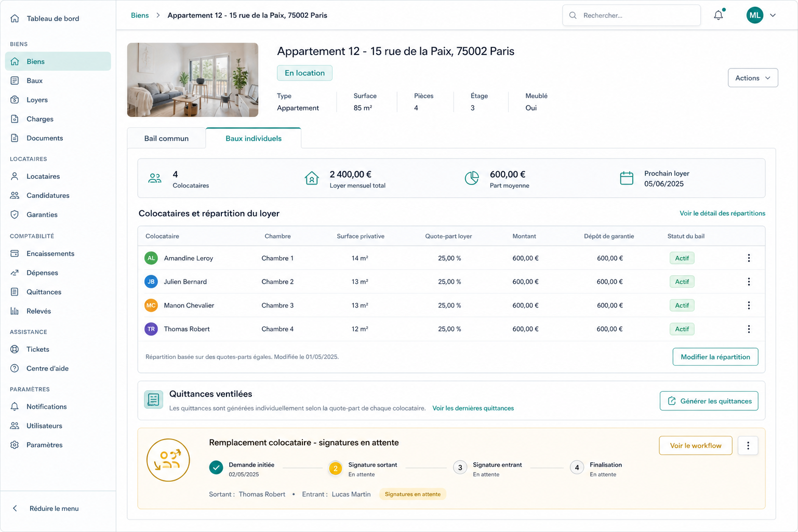Open row menu for Amandine Leroy

(749, 258)
